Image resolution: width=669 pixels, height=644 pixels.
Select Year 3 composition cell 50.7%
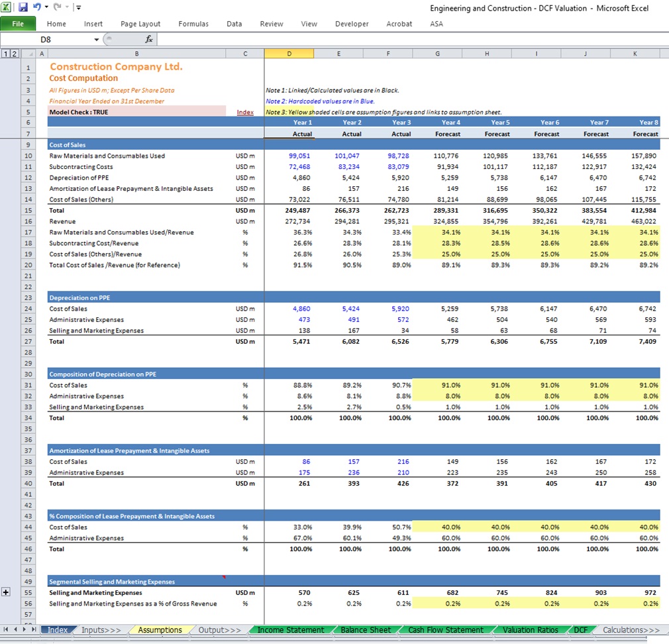pos(388,527)
